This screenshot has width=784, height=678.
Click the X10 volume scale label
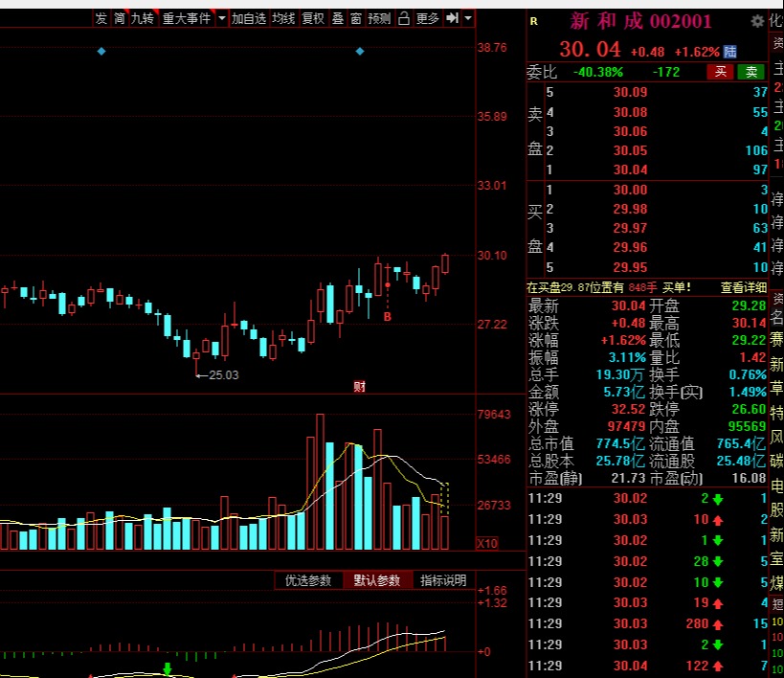pyautogui.click(x=487, y=543)
